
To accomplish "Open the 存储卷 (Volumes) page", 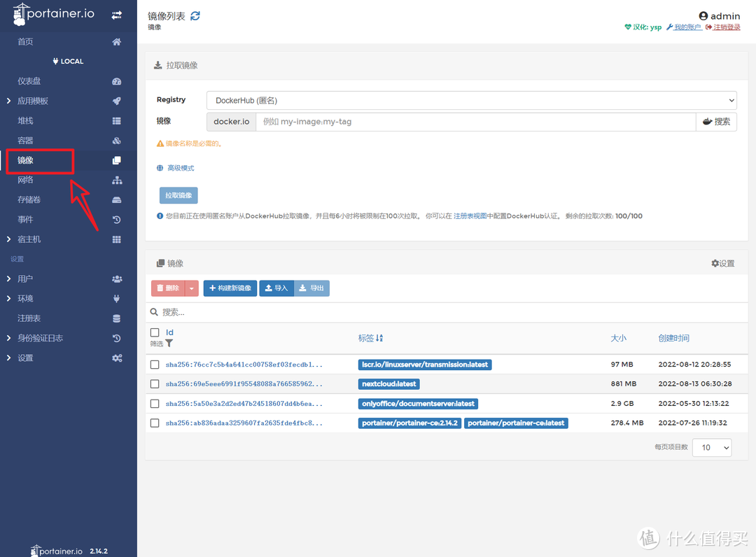I will pyautogui.click(x=28, y=199).
